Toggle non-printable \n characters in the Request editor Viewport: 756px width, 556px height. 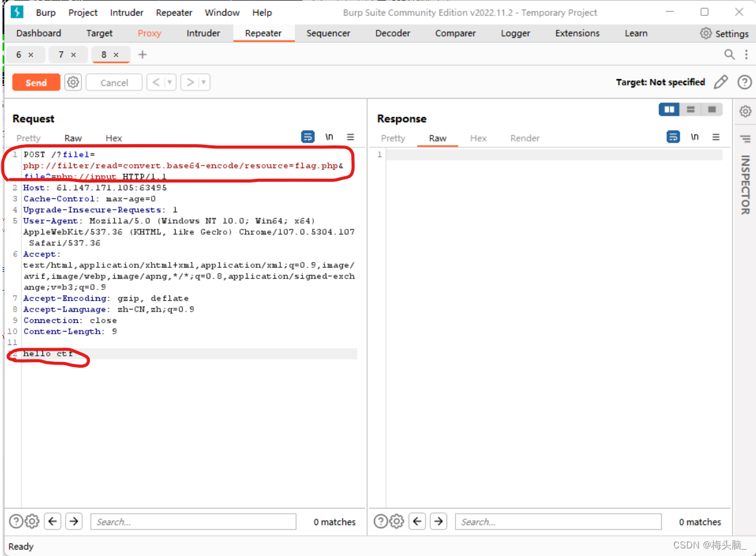click(x=329, y=136)
